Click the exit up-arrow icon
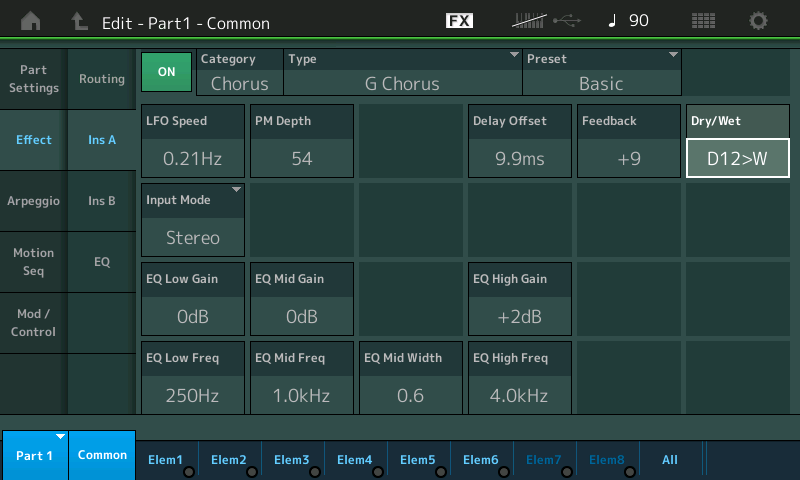Viewport: 800px width, 480px height. [80, 21]
